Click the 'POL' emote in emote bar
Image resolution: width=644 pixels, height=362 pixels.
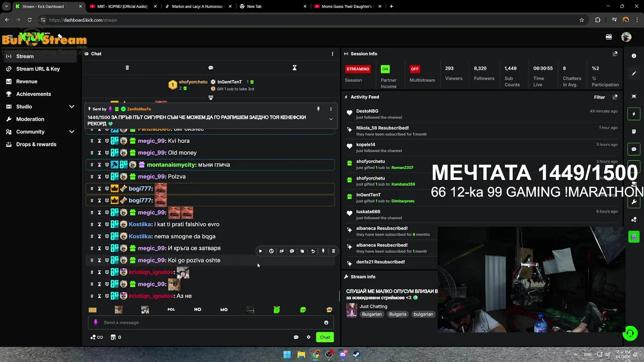tap(171, 310)
